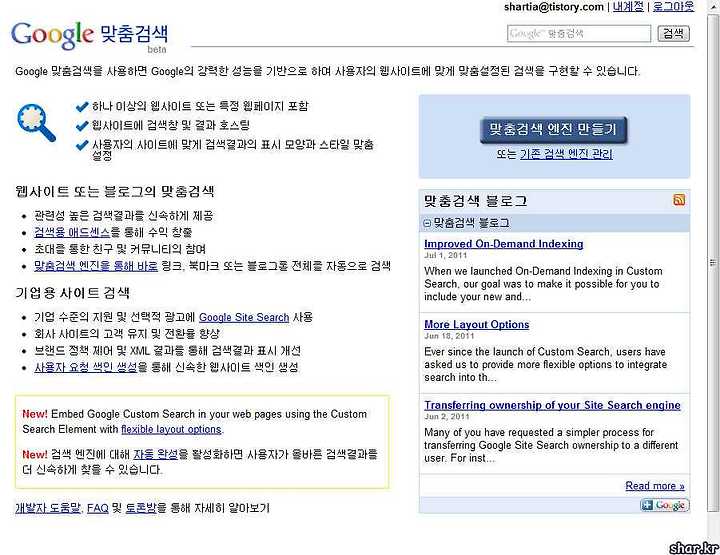Viewport: 720px width, 555px height.
Task: Open the 사용자 요청 색인 생성 link
Action: pyautogui.click(x=86, y=367)
